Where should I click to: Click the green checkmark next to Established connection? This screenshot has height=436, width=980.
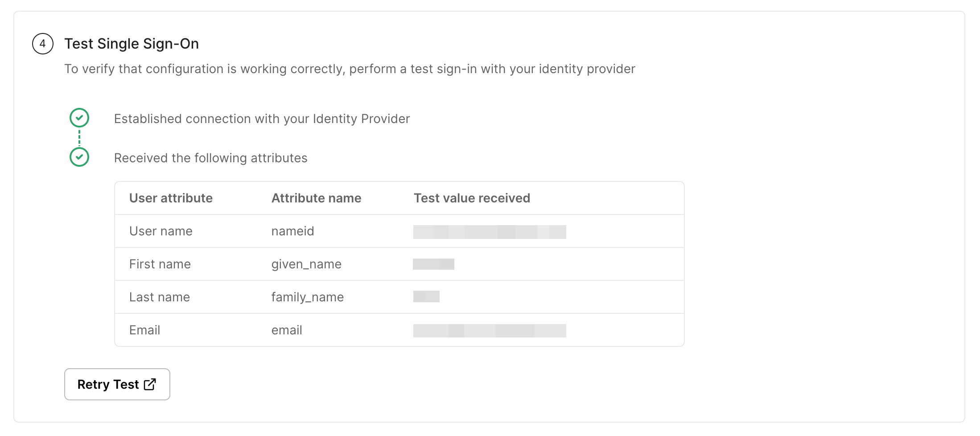(79, 118)
